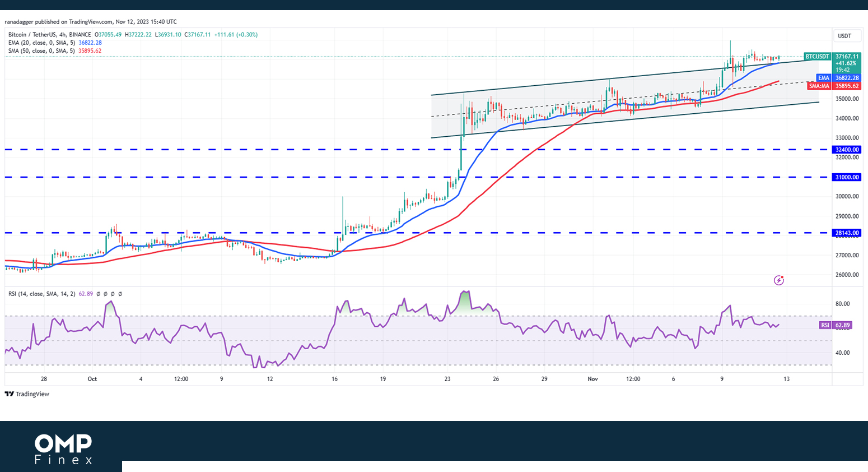Click the SMA (50, close) indicator legend

click(x=55, y=51)
